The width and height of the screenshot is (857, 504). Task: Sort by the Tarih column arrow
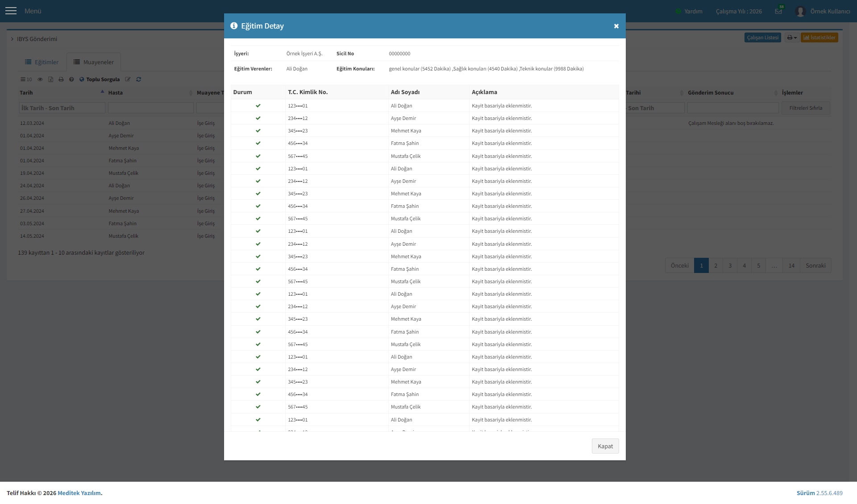click(102, 92)
